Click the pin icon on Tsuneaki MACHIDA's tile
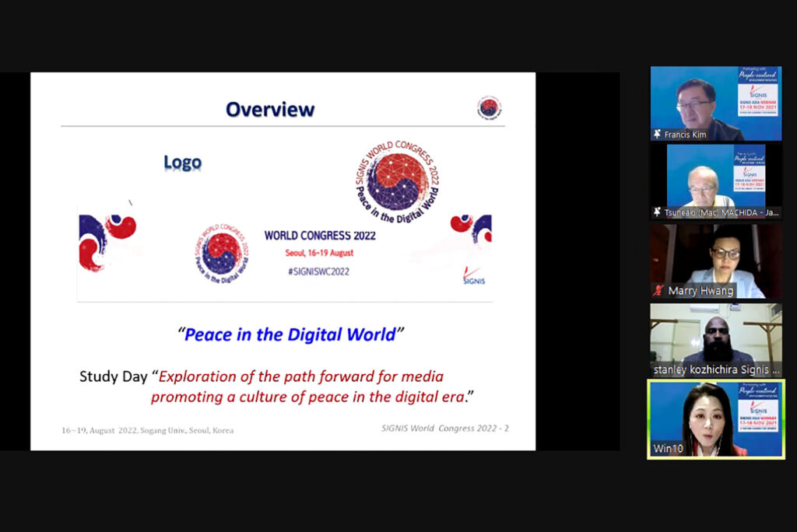The width and height of the screenshot is (797, 532). [657, 212]
